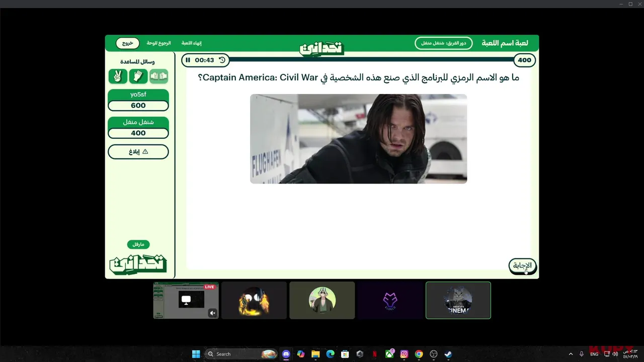Open the gray hexagon app in the taskbar

pos(360,354)
